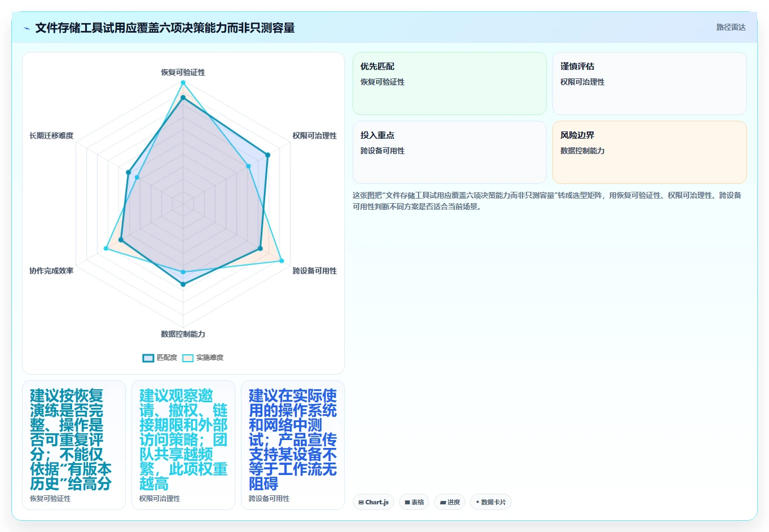769x532 pixels.
Task: Click the advice card starting 建议按恢复演练
Action: coord(74,445)
